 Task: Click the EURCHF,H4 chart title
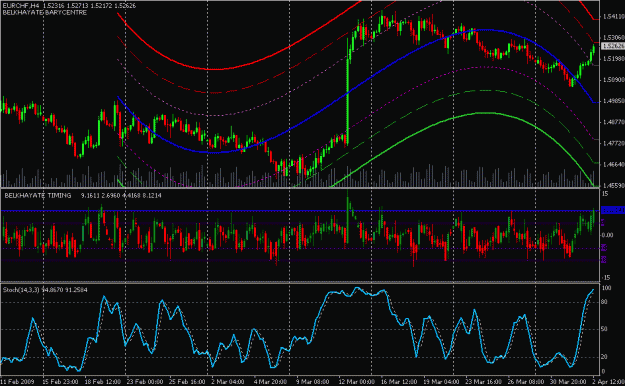[21, 6]
